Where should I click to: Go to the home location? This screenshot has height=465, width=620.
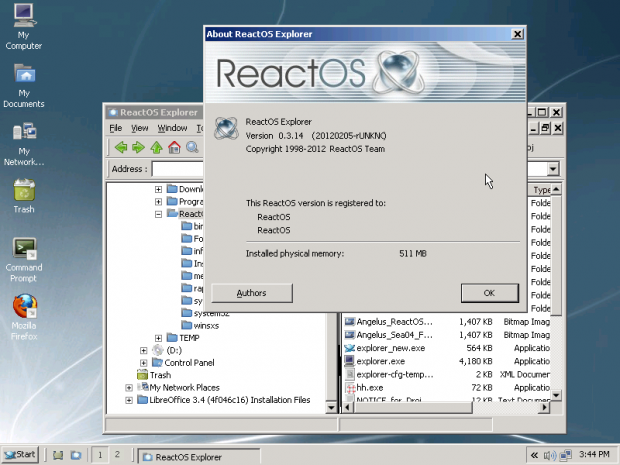tap(174, 147)
